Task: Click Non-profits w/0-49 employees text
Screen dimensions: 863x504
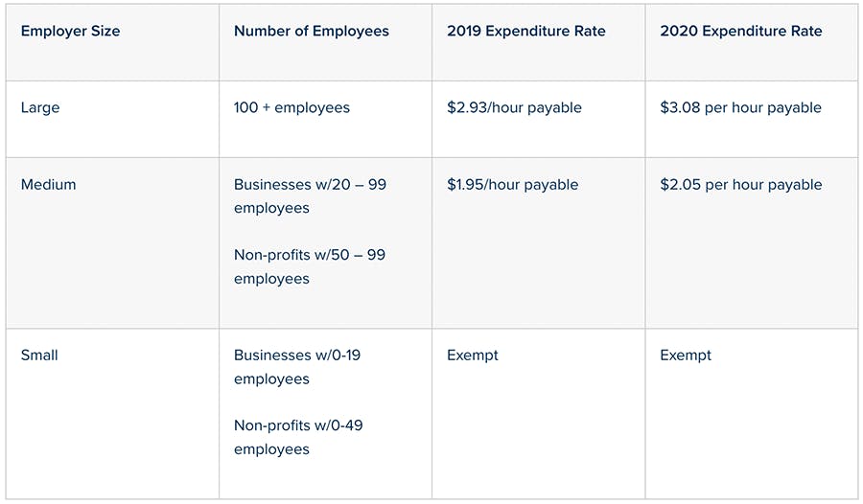Action: 298,437
